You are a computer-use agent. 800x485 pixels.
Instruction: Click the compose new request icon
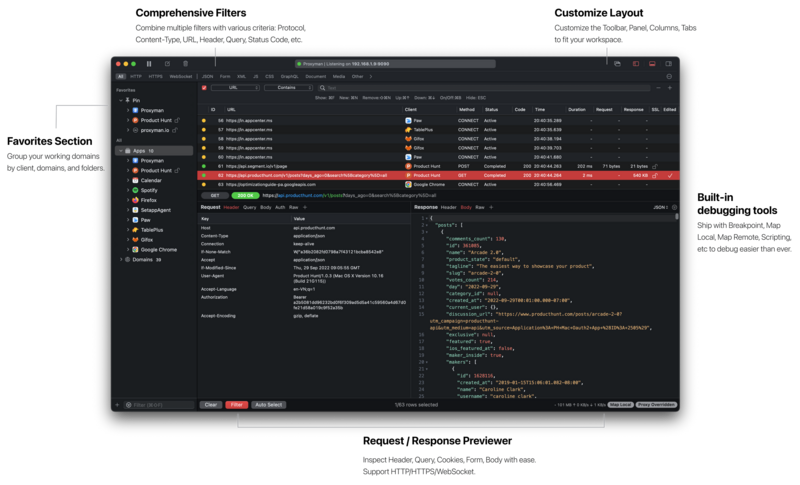point(167,64)
